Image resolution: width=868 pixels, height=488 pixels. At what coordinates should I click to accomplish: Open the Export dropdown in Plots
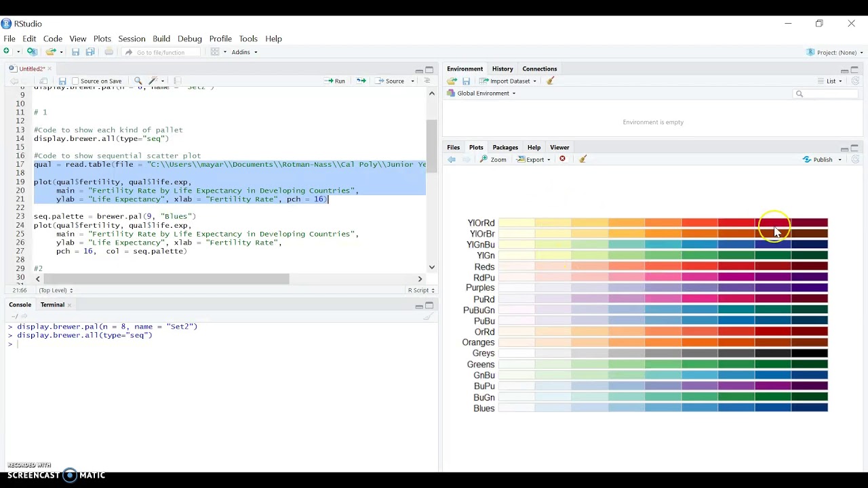pos(534,159)
